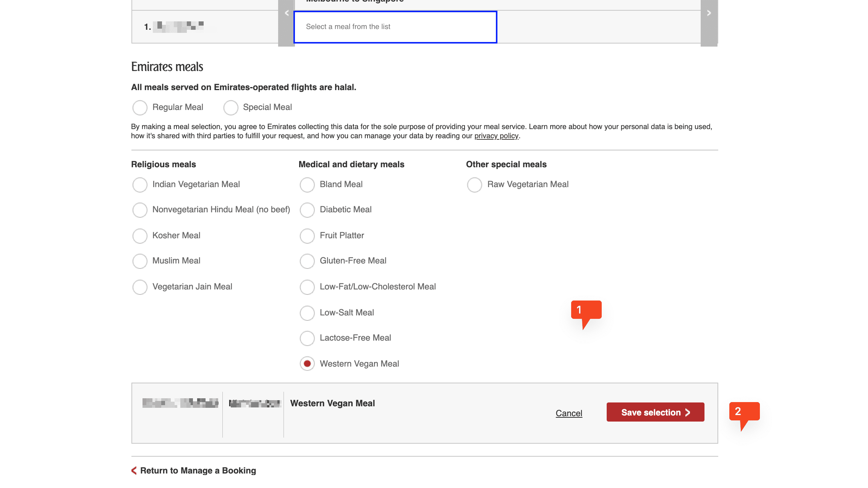Choose Nonvegetarian Hindu Meal (no beef)
868x488 pixels.
(140, 210)
